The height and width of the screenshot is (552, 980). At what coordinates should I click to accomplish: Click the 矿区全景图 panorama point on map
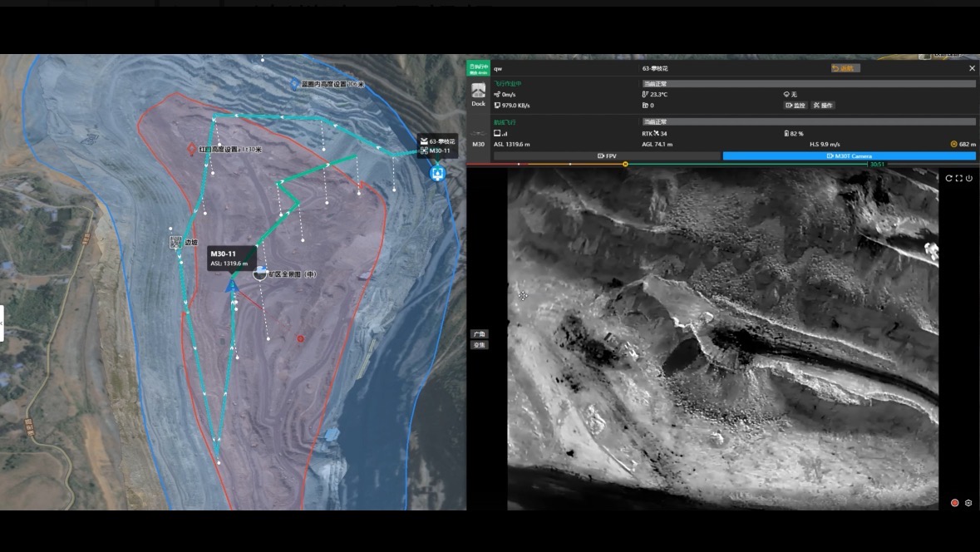260,274
